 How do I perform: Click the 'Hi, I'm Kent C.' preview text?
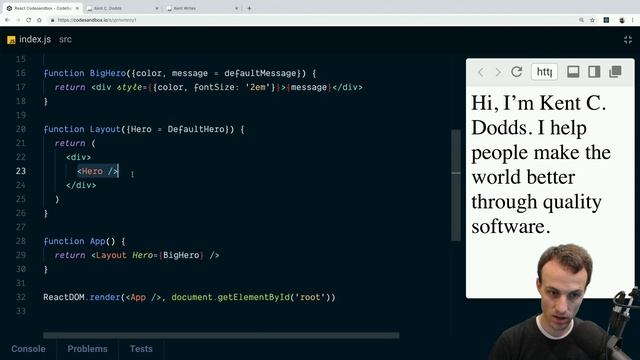(x=539, y=103)
